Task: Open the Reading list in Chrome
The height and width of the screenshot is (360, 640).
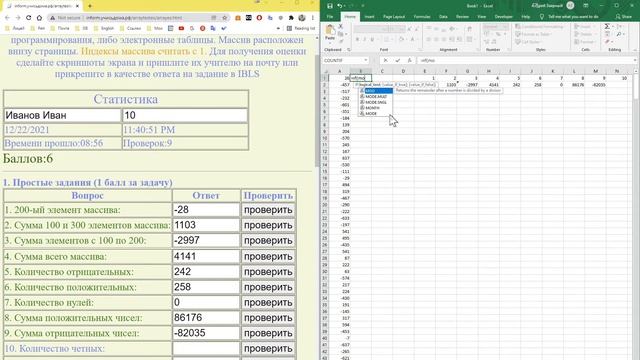Action: (301, 28)
